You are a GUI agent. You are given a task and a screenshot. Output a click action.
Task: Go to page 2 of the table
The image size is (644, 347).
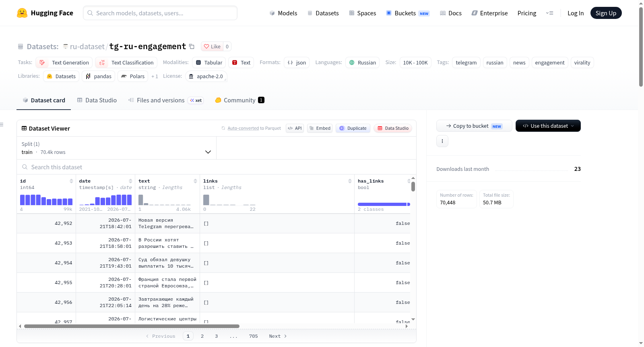(202, 336)
